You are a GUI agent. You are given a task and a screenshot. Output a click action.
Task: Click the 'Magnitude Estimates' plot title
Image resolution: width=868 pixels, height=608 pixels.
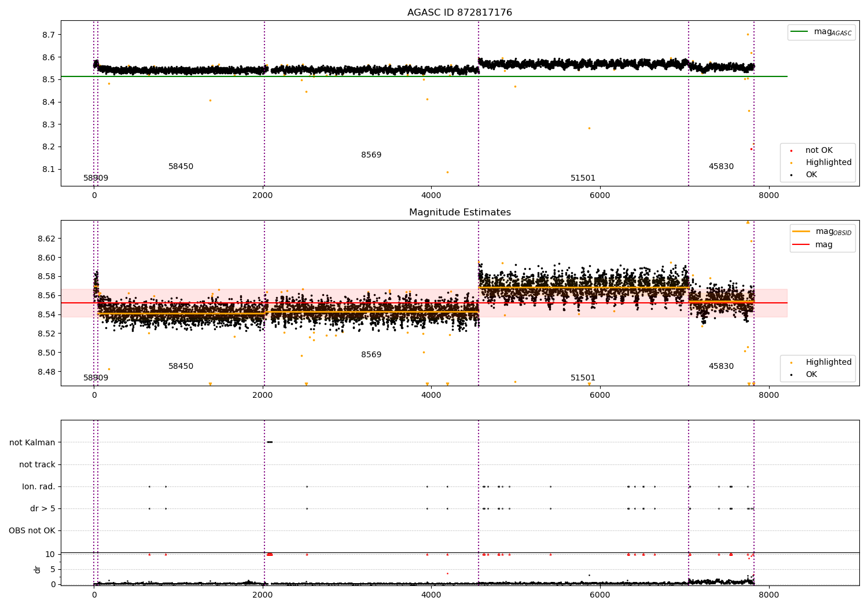(x=459, y=213)
